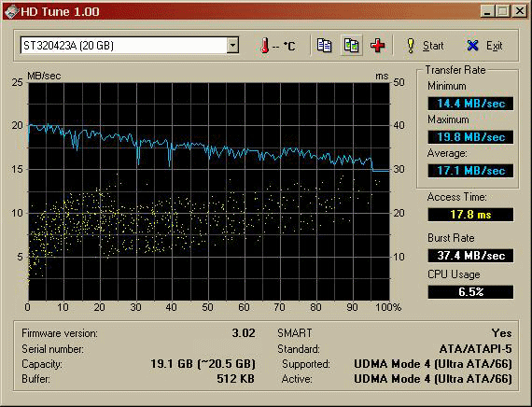
Task: Click the Exit button
Action: pyautogui.click(x=484, y=46)
